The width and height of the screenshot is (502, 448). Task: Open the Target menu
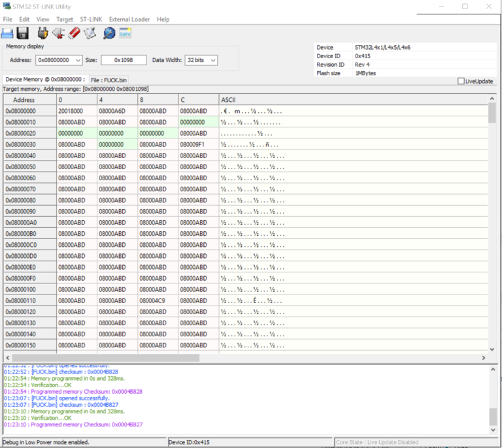point(65,19)
